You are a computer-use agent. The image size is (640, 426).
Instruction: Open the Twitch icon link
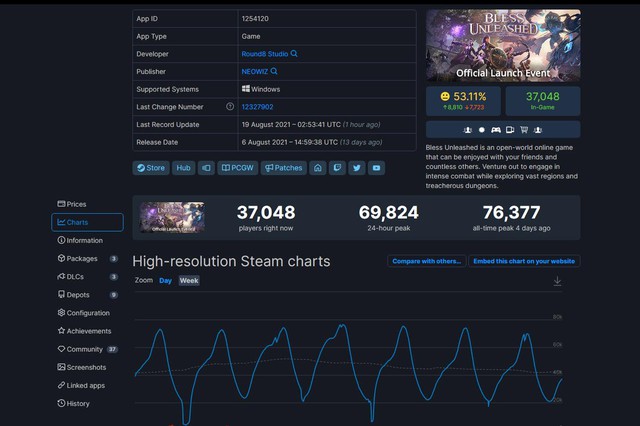(x=337, y=168)
